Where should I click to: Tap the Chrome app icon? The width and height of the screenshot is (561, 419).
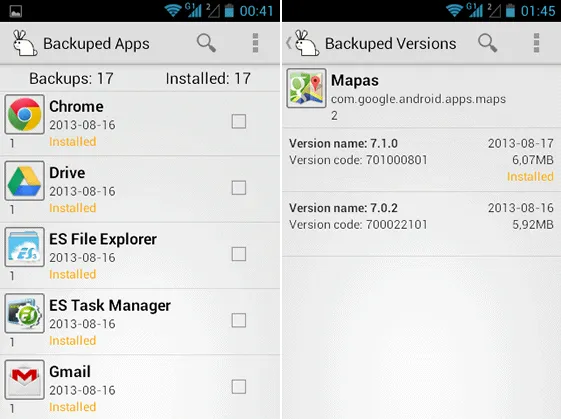point(25,115)
